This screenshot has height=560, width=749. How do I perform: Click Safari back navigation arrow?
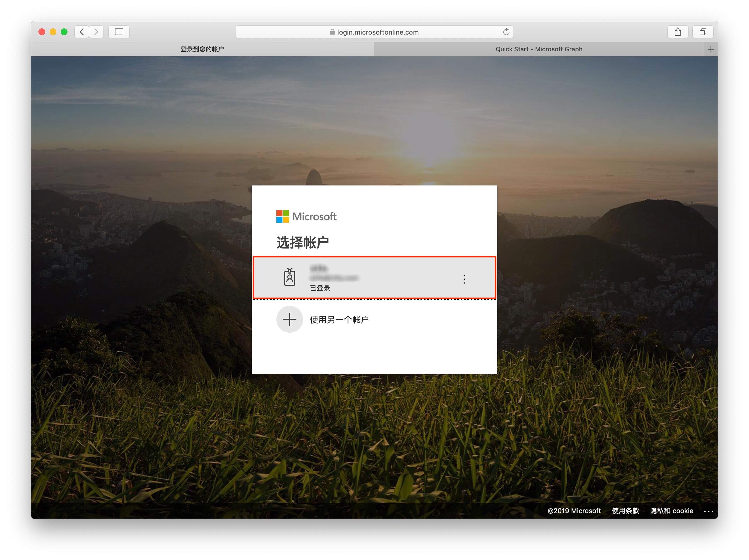82,32
